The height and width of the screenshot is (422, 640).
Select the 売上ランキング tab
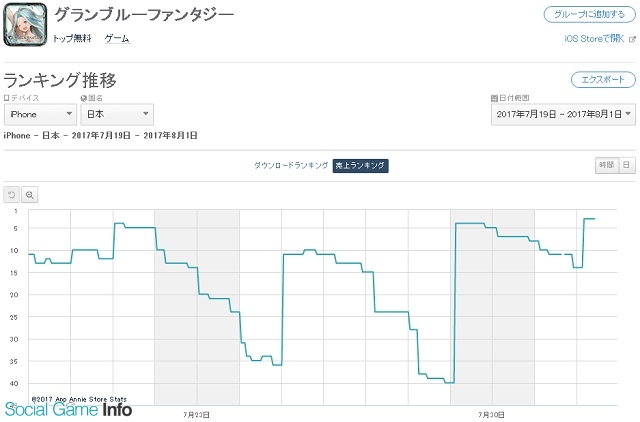pyautogui.click(x=360, y=166)
